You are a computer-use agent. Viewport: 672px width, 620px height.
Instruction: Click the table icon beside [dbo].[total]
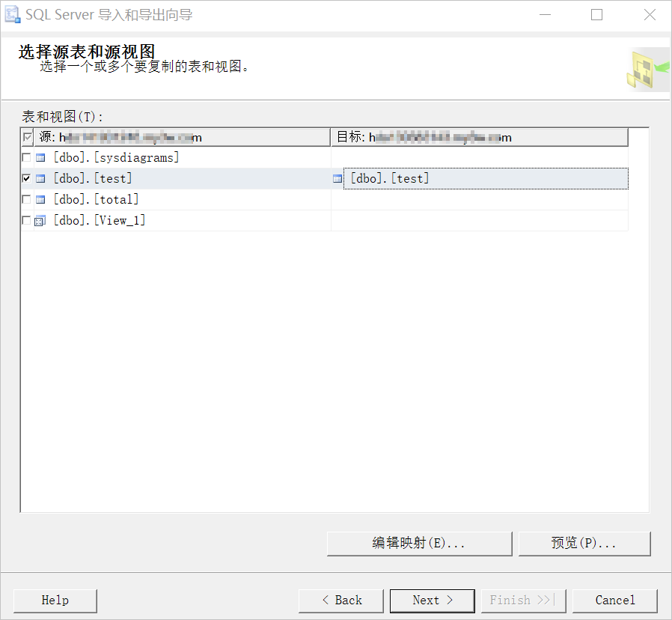(40, 200)
